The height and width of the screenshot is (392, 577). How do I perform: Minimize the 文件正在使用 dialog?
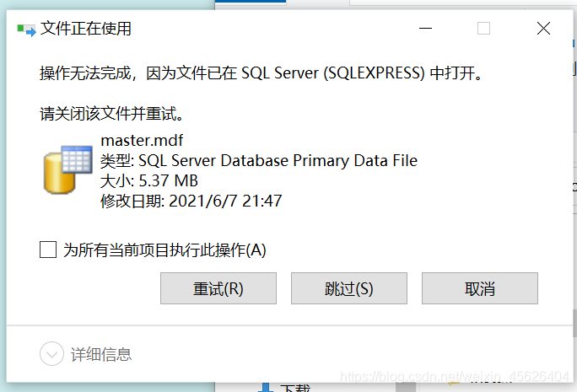[425, 29]
